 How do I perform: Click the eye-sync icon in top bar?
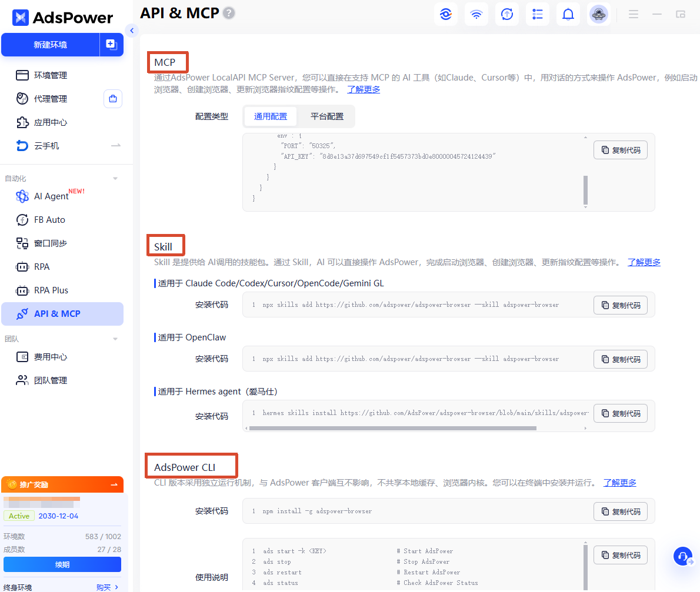pyautogui.click(x=445, y=14)
